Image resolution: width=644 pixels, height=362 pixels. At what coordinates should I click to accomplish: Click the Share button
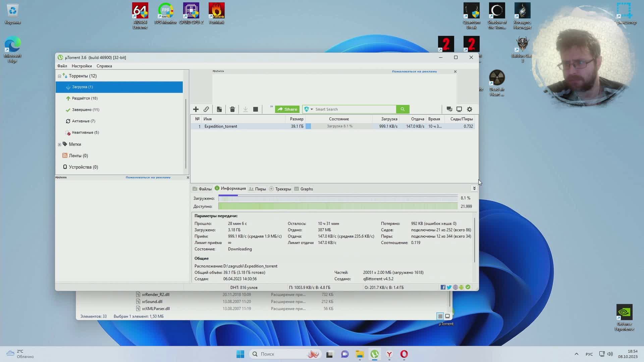[x=287, y=109]
